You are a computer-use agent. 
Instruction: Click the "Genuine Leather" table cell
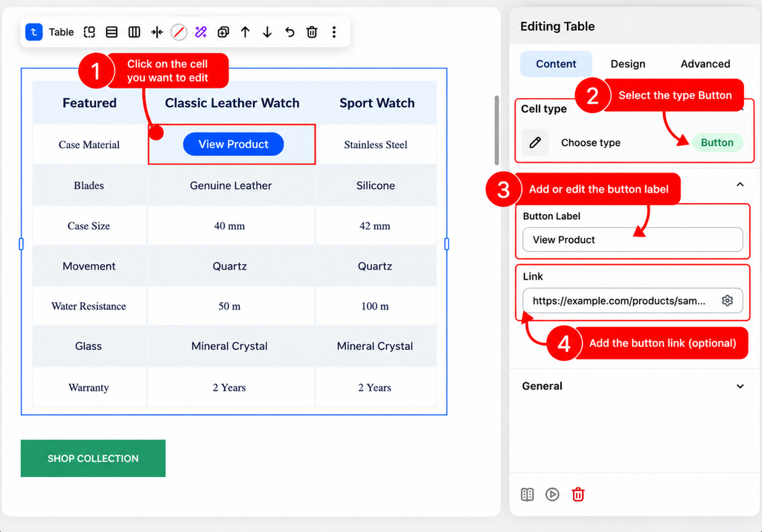pos(231,185)
